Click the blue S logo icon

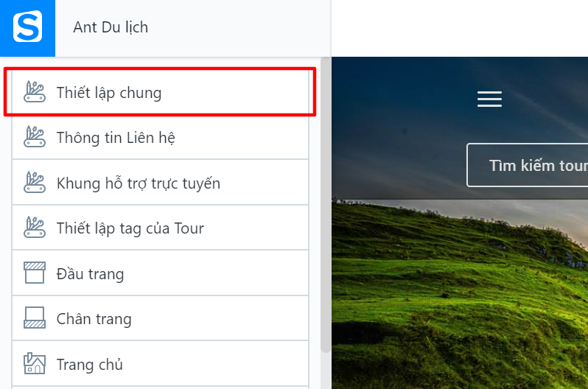(x=27, y=28)
